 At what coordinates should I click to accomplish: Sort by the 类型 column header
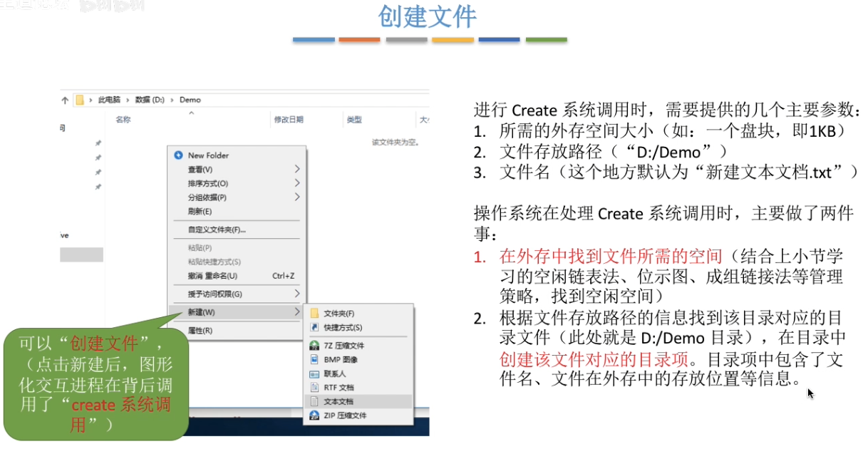[354, 120]
